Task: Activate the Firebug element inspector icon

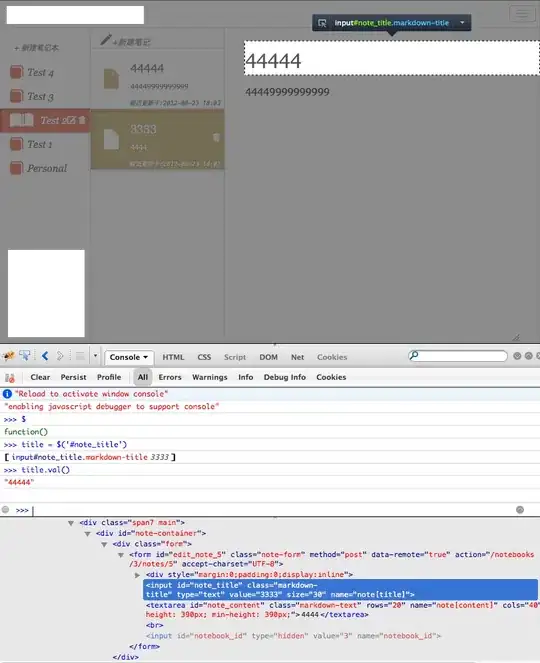Action: [x=25, y=356]
